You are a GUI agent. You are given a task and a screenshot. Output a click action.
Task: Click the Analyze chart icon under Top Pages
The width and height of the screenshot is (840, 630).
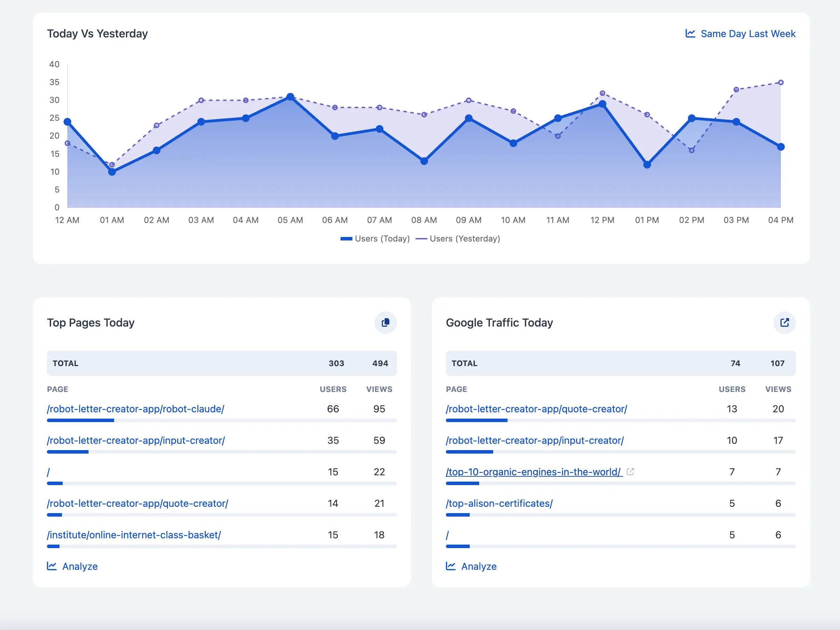52,566
